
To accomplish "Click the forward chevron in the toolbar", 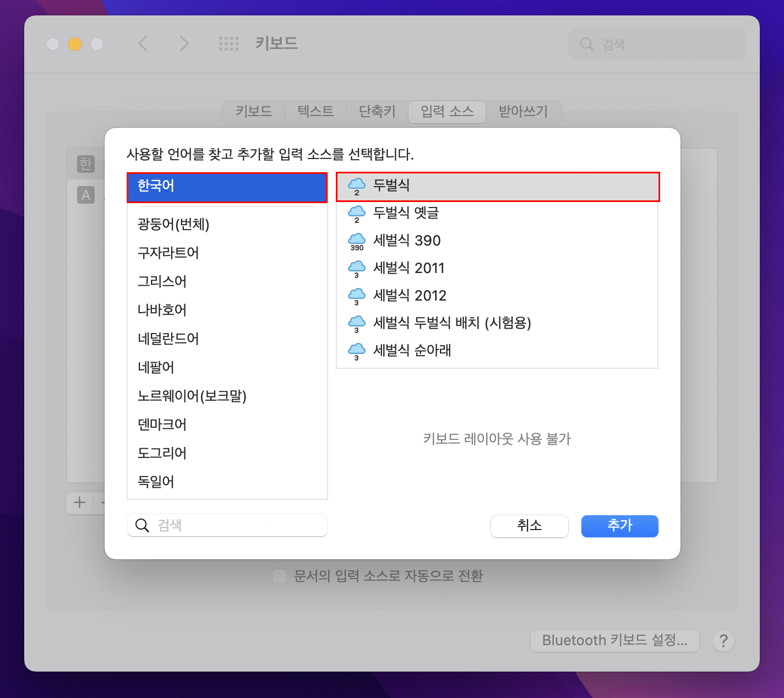I will click(x=184, y=43).
